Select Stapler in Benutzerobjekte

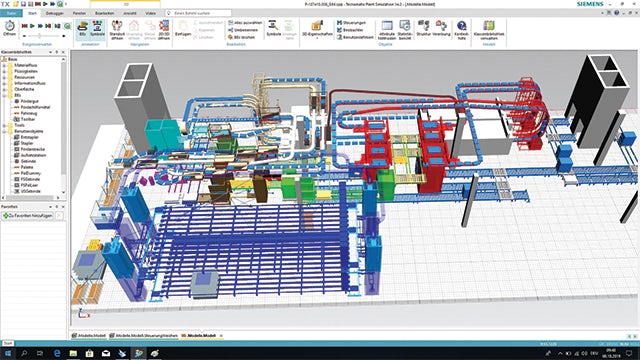[x=27, y=143]
